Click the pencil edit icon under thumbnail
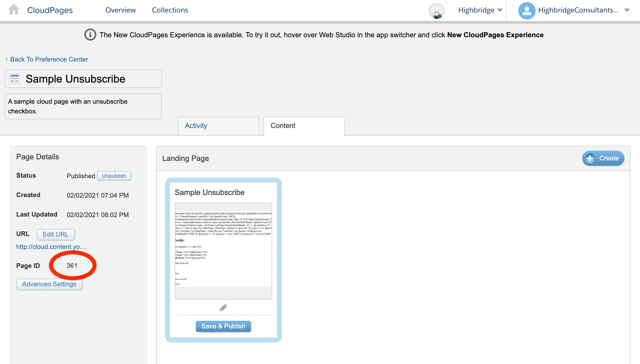This screenshot has width=640, height=364. [223, 307]
